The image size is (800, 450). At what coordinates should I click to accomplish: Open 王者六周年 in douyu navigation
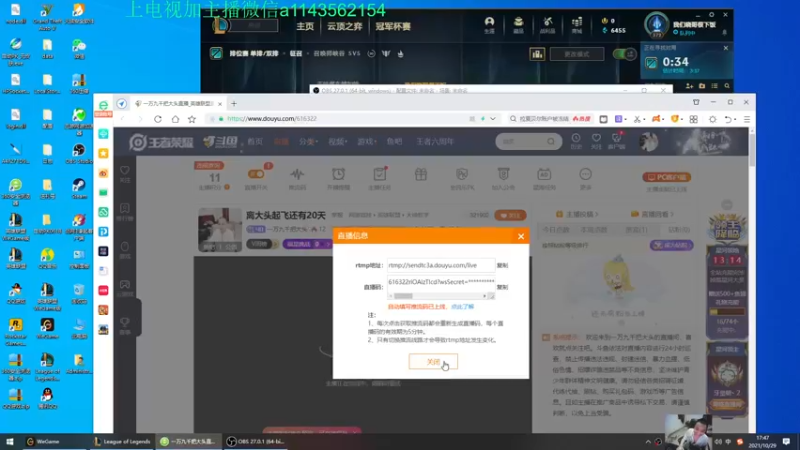435,141
